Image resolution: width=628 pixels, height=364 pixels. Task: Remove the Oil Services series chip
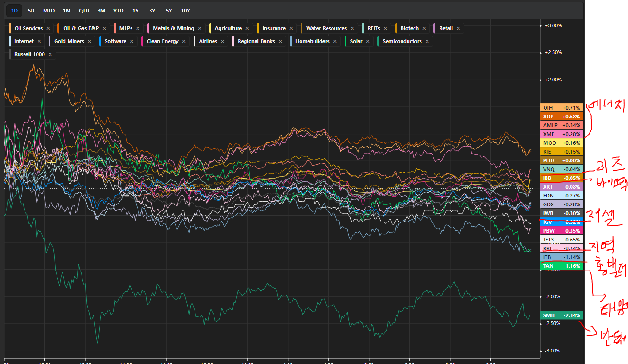48,28
